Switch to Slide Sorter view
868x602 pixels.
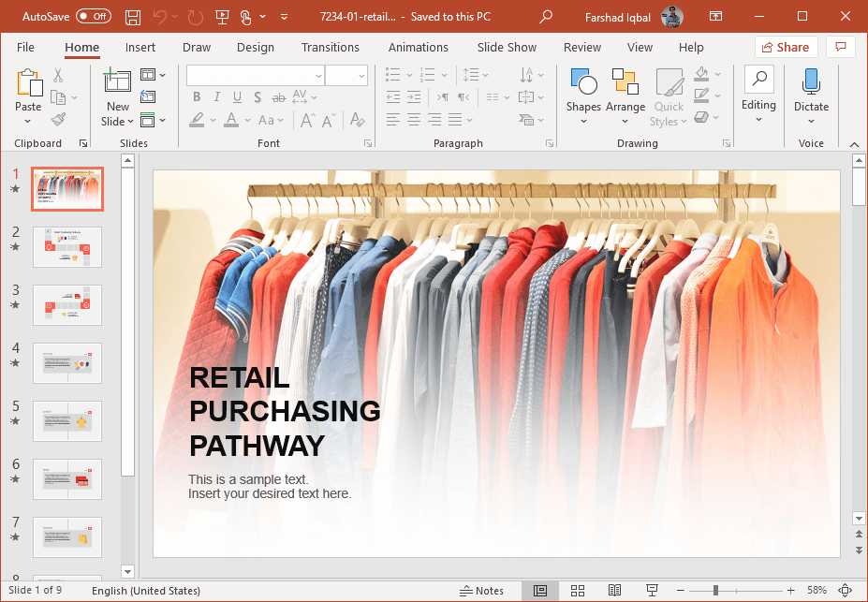[x=578, y=591]
